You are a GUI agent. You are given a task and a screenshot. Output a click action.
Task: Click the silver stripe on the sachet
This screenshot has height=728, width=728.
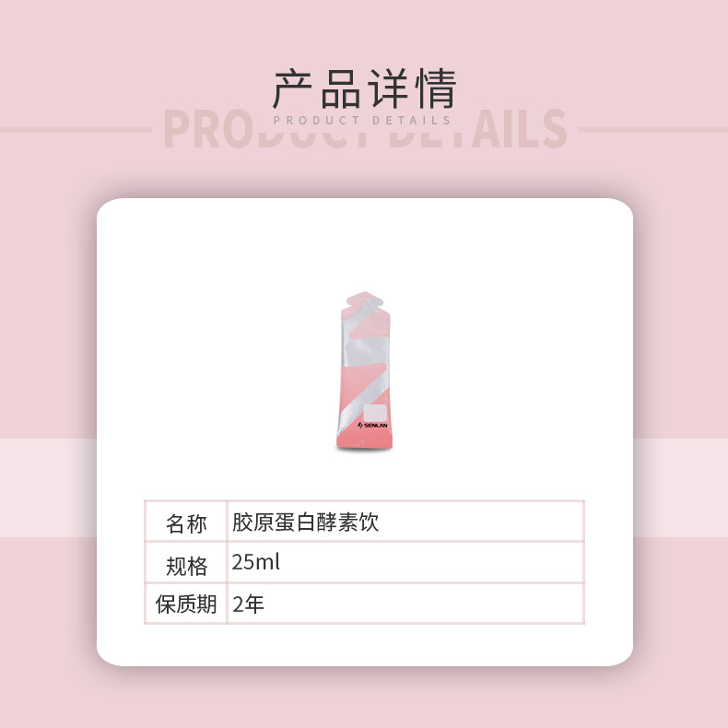pyautogui.click(x=365, y=353)
